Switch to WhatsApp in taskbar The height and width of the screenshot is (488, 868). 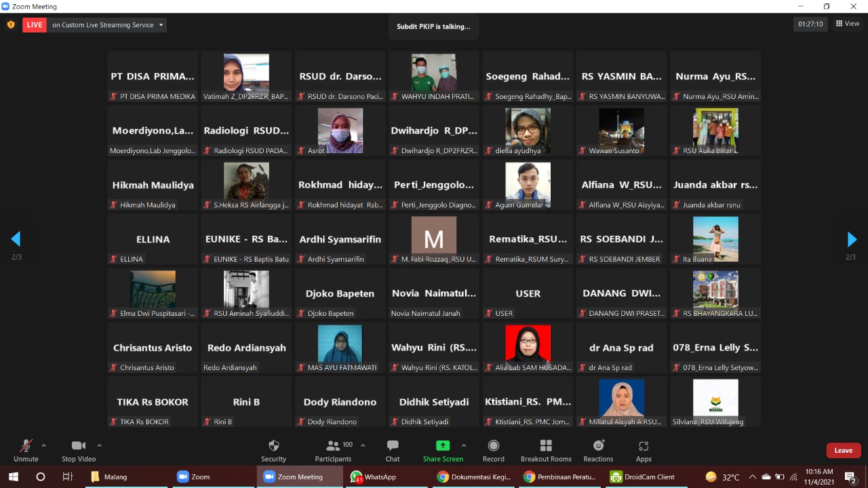(387, 477)
